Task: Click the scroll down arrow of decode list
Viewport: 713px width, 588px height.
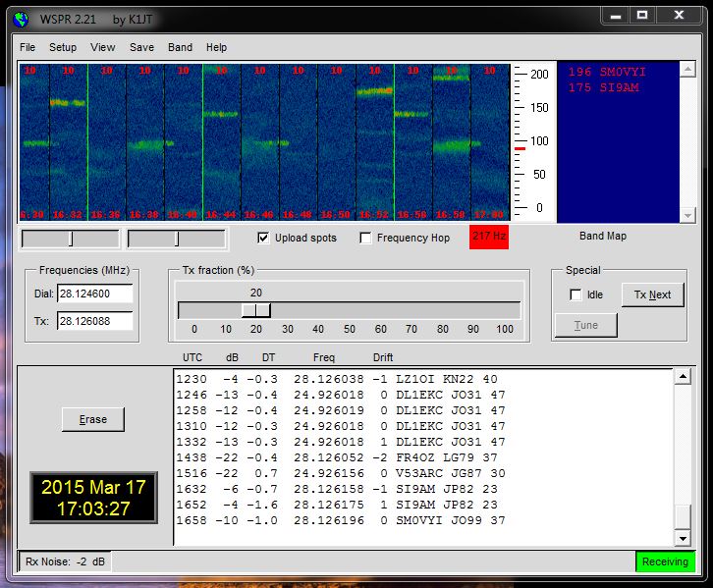Action: tap(683, 538)
